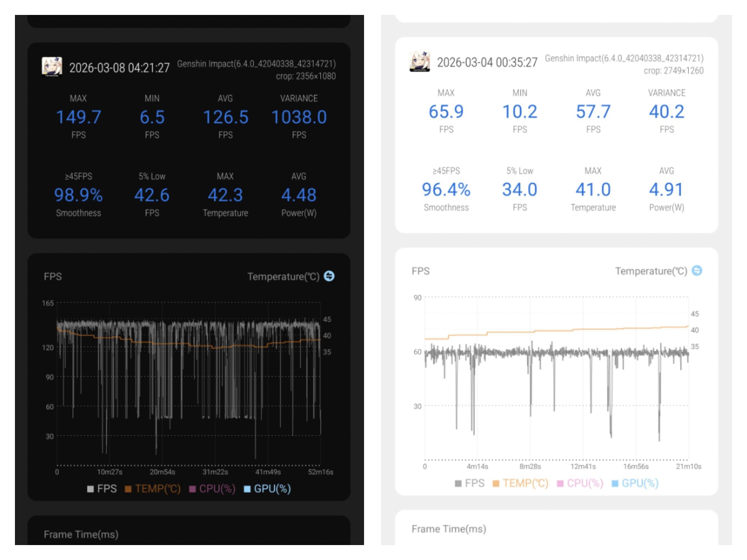Screen dimensions: 747x560
Task: Open the Temperature(℃) axis selector in the light chart
Action: [650, 271]
